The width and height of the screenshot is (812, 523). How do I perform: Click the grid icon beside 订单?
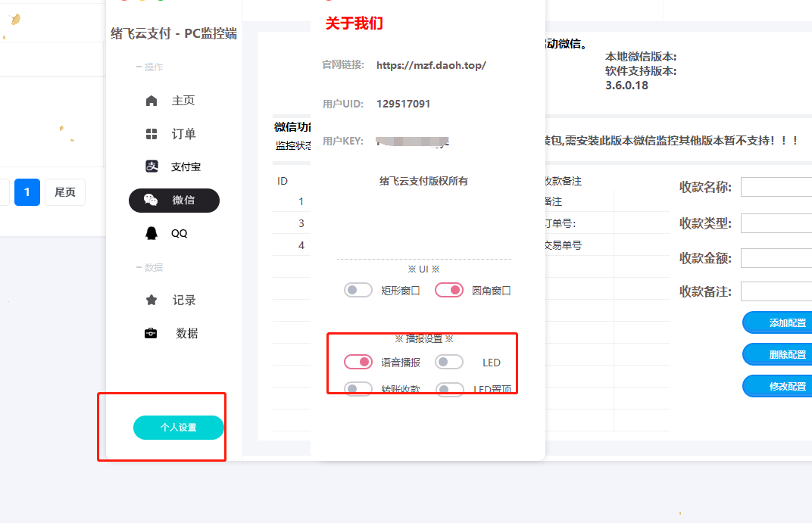[x=151, y=134]
